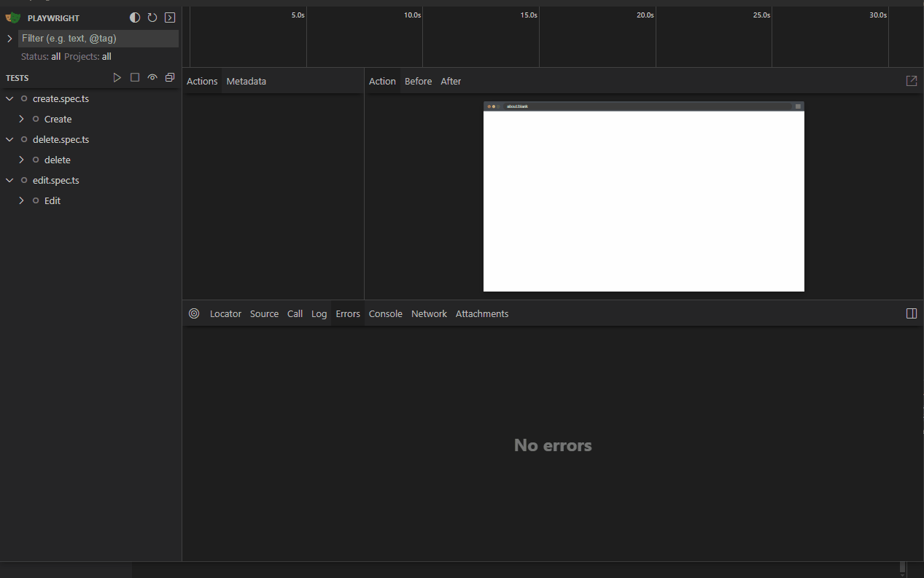The height and width of the screenshot is (578, 924).
Task: Switch to the Metadata tab
Action: coord(246,81)
